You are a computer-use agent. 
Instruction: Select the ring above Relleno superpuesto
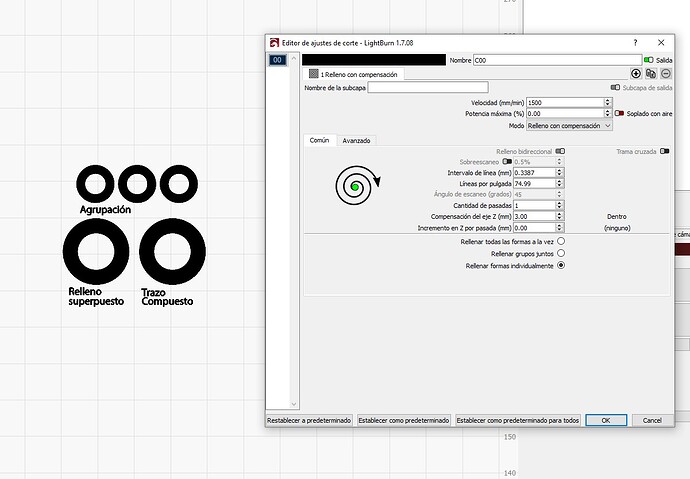(x=96, y=251)
